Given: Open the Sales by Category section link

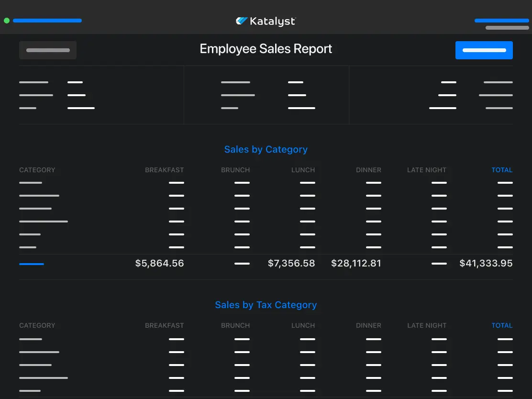Looking at the screenshot, I should point(266,149).
